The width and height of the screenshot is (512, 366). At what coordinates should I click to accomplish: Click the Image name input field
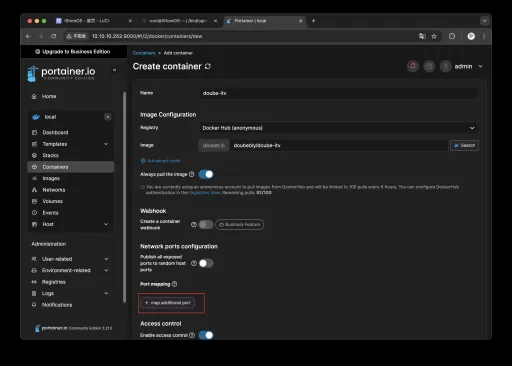pyautogui.click(x=339, y=145)
